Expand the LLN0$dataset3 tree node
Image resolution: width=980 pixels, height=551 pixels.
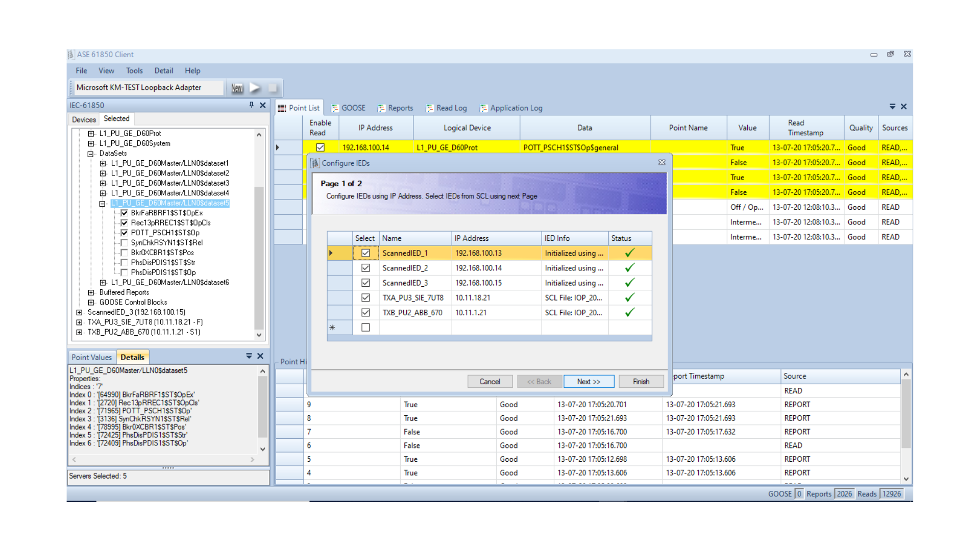coord(103,183)
